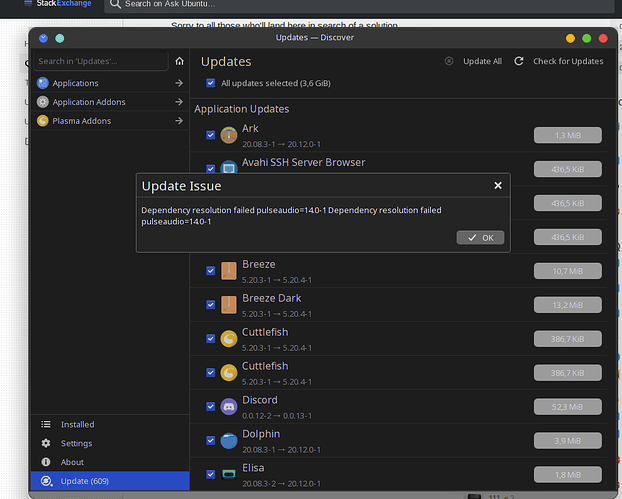The height and width of the screenshot is (499, 622).
Task: Click the Discord app name
Action: pyautogui.click(x=260, y=400)
